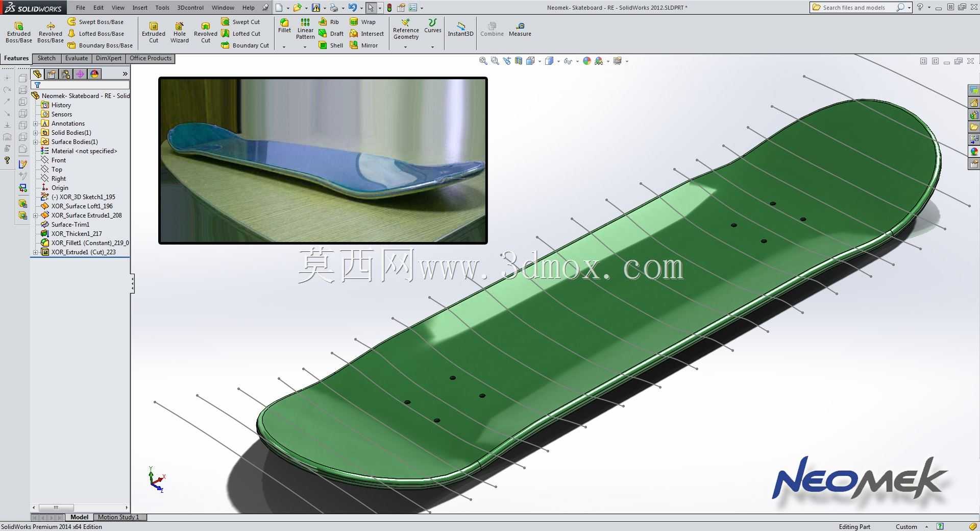980x531 pixels.
Task: Open the Reference Geometry dropdown
Action: (406, 47)
